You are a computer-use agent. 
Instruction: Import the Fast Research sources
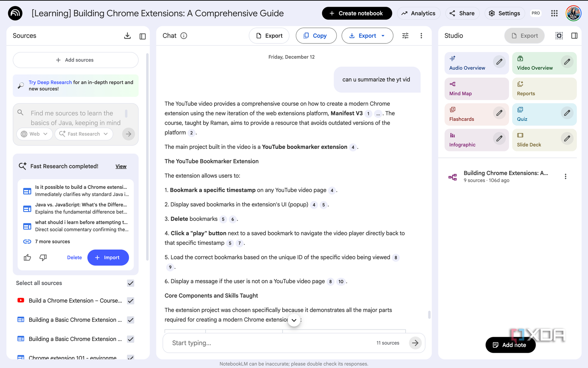[x=108, y=258]
